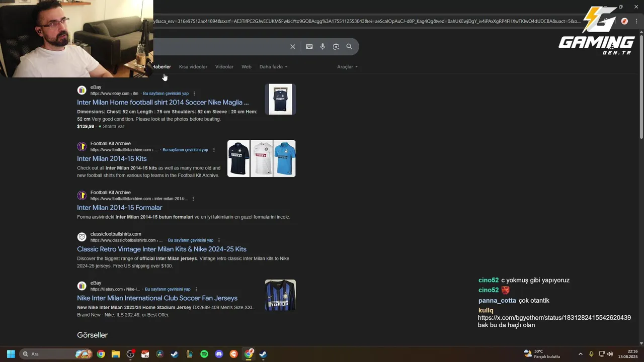Viewport: 644px width, 362px height.
Task: Open Spotify from the taskbar
Action: pyautogui.click(x=204, y=354)
